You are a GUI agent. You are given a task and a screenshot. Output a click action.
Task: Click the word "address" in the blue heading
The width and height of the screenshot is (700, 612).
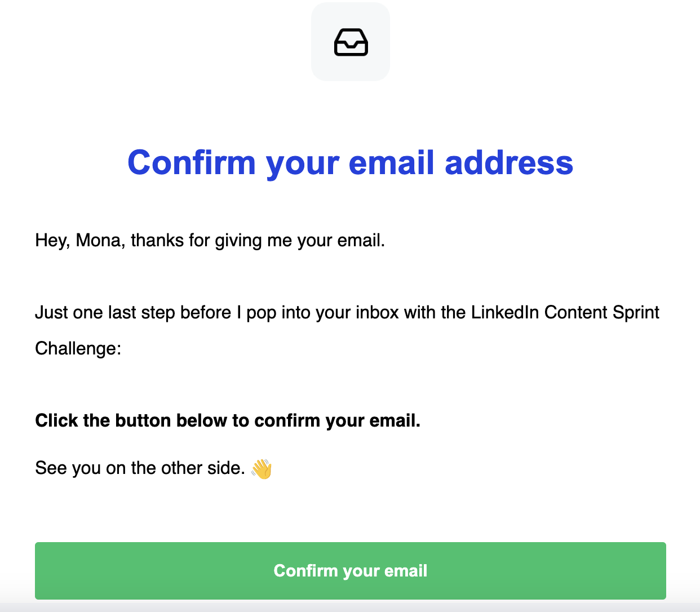pos(508,163)
